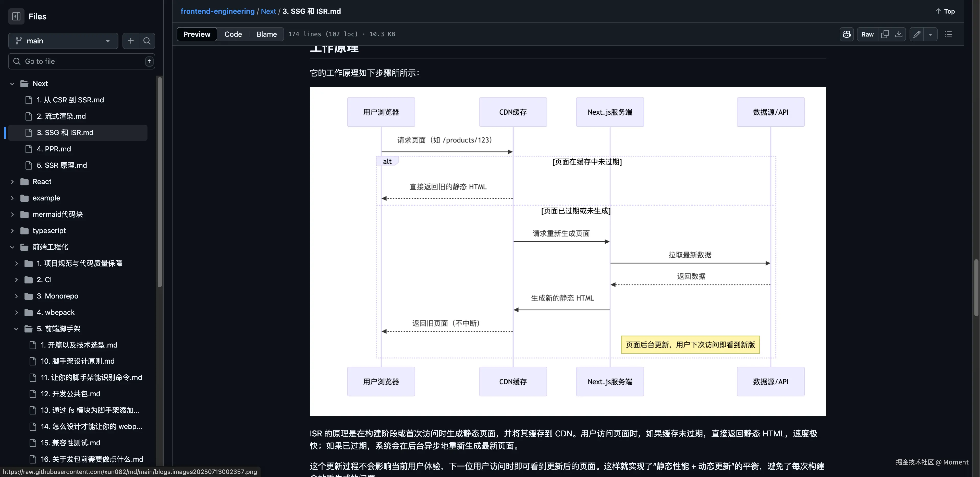The height and width of the screenshot is (477, 980).
Task: Switch to the Code tab
Action: pos(233,34)
